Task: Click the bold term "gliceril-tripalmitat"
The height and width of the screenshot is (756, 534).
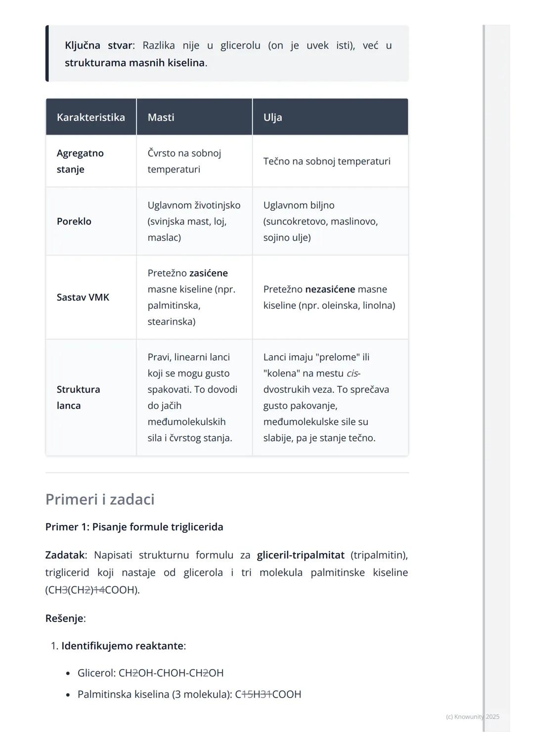Action: (301, 555)
